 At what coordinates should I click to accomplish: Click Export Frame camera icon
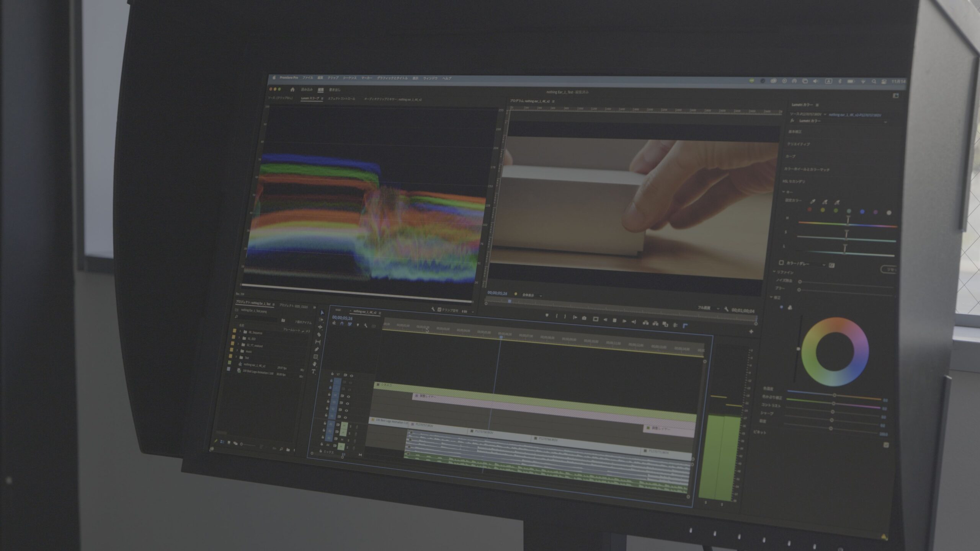tap(584, 318)
